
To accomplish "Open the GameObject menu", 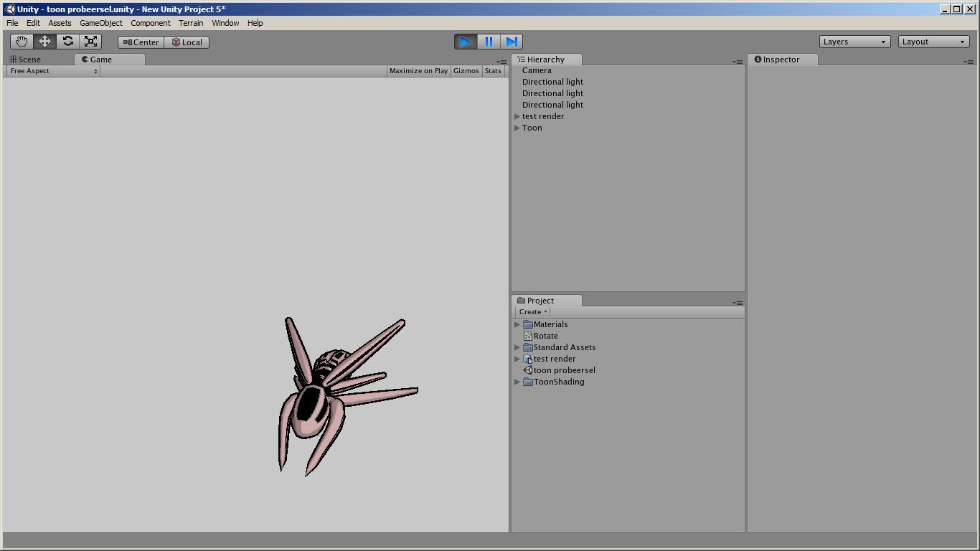I will pos(100,22).
